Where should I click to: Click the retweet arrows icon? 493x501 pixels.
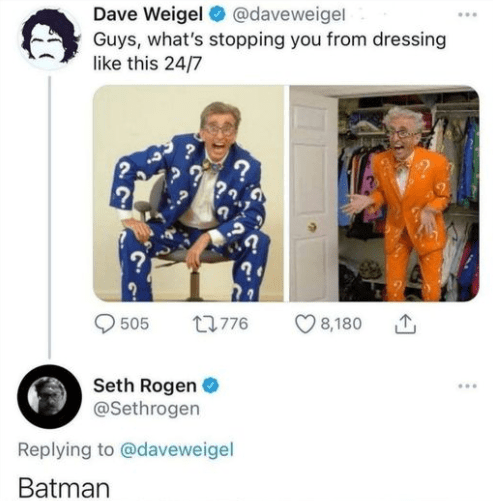click(x=205, y=324)
